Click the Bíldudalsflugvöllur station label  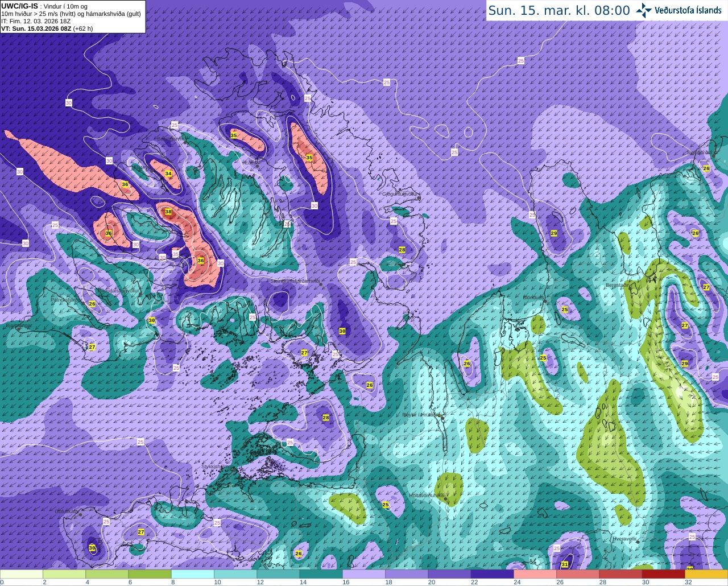(x=118, y=290)
